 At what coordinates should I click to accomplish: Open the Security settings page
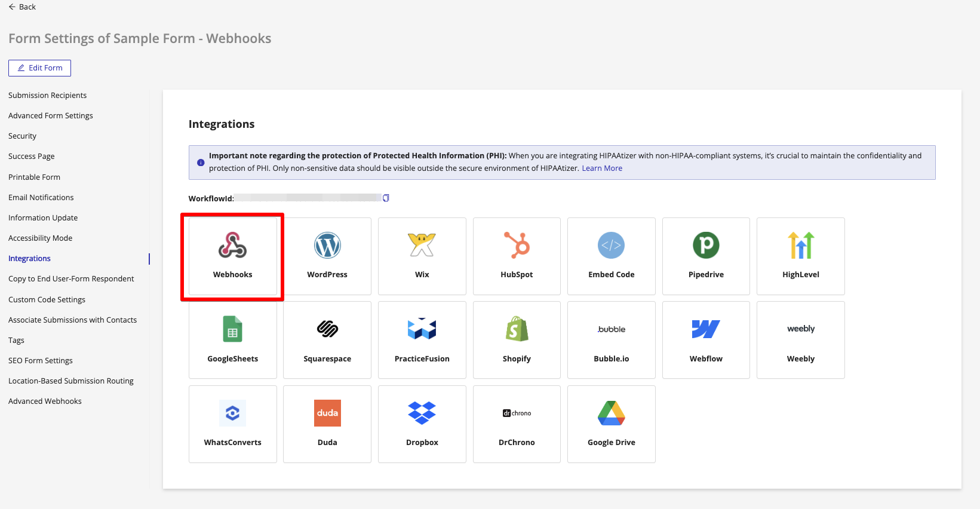(x=23, y=136)
